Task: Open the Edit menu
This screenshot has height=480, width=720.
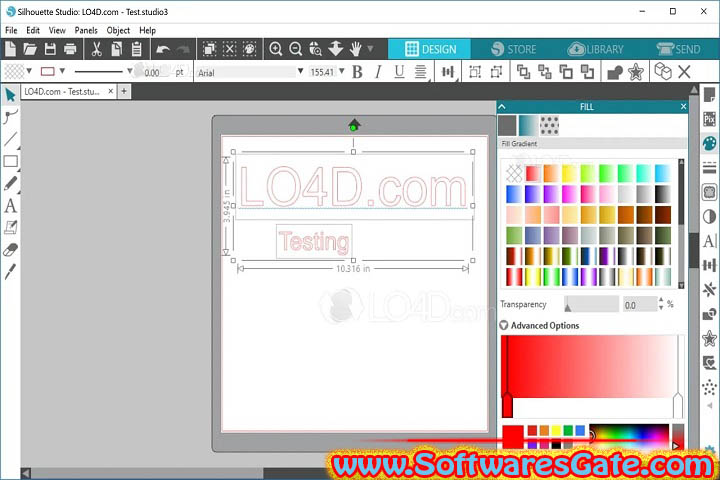Action: coord(33,30)
